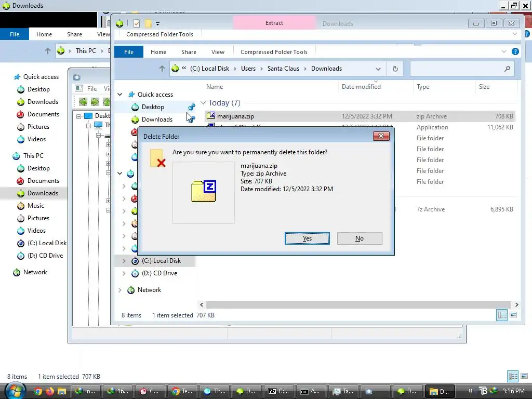Image resolution: width=532 pixels, height=399 pixels.
Task: Open the Home tab in the back Downloads window
Action: [44, 34]
